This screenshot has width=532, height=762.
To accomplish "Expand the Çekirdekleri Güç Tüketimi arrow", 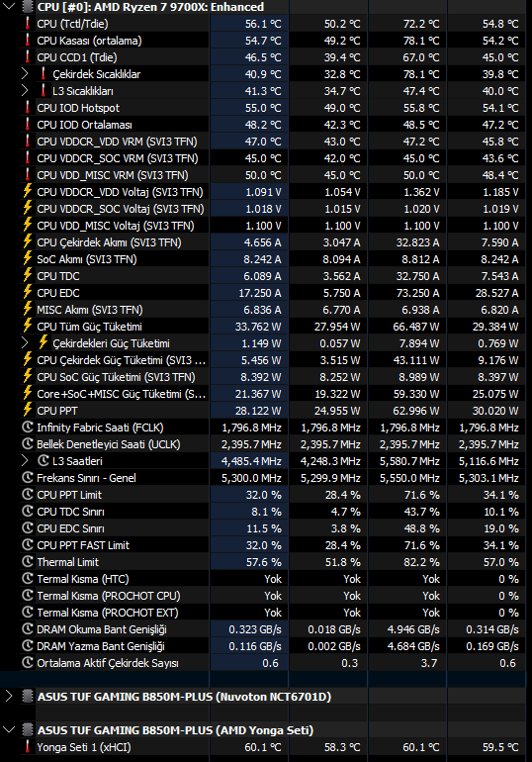I will click(25, 343).
